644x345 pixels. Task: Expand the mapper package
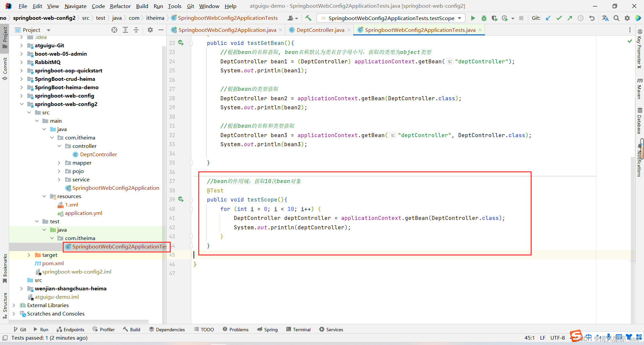(x=59, y=163)
